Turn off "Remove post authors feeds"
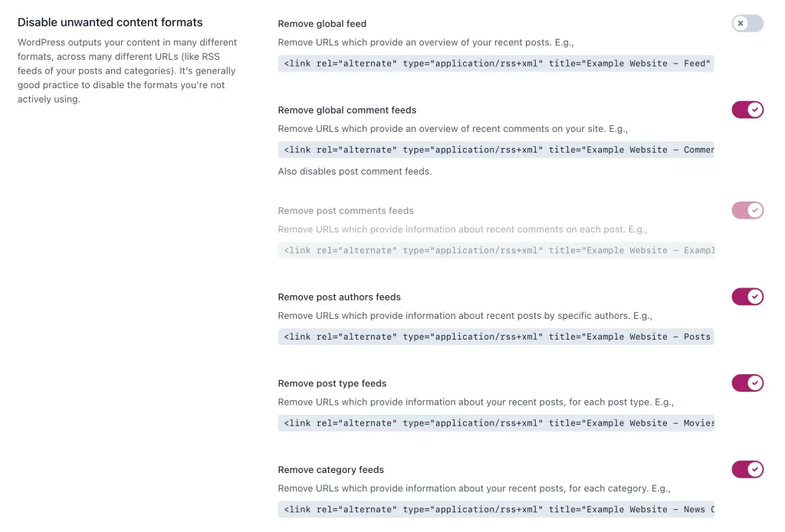 (x=747, y=297)
